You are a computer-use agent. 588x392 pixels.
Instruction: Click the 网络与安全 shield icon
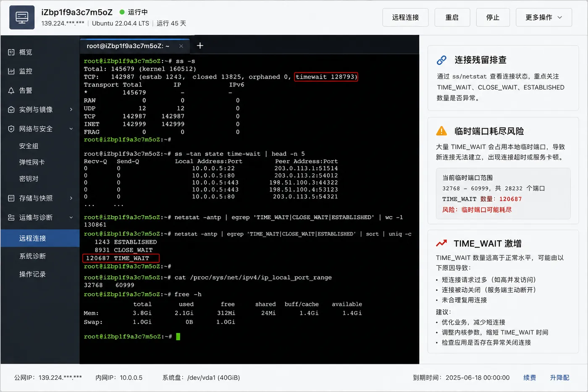coord(11,129)
